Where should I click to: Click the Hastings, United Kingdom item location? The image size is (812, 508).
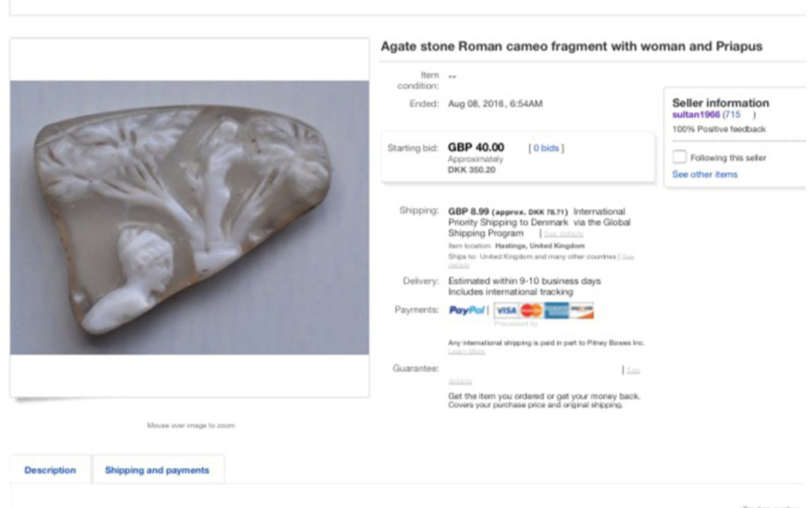click(540, 246)
